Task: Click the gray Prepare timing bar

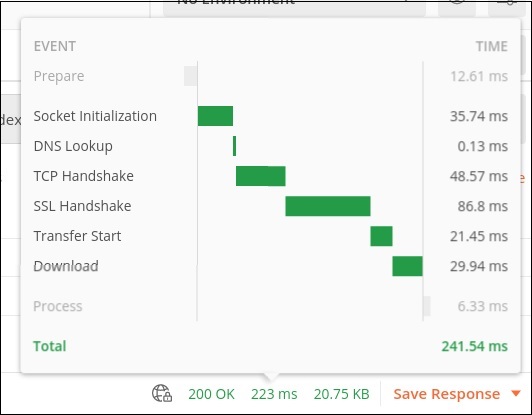Action: (190, 76)
